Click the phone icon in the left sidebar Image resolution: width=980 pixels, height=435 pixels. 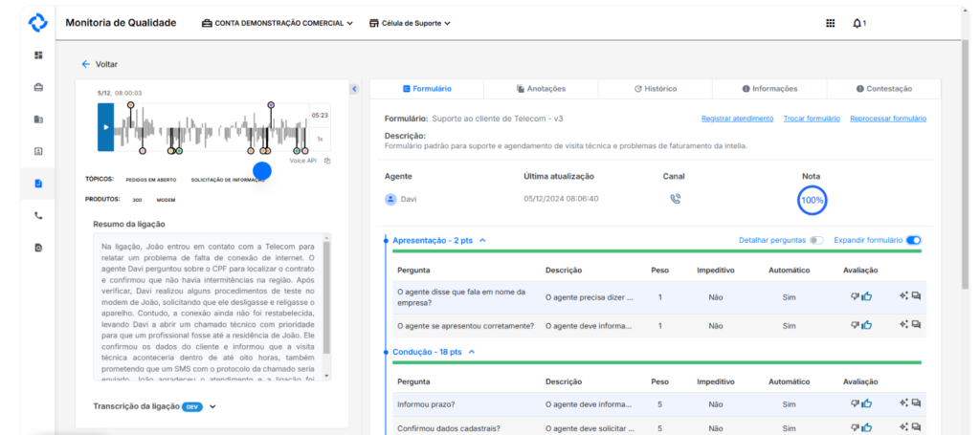click(x=38, y=215)
